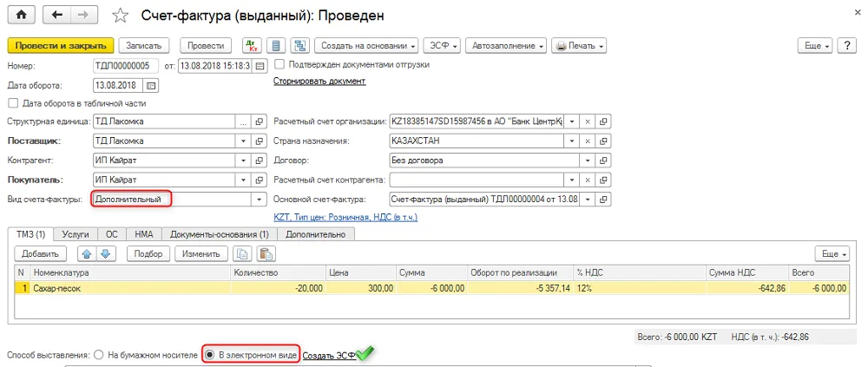
Task: Copy rows icon in table toolbar
Action: [x=241, y=253]
